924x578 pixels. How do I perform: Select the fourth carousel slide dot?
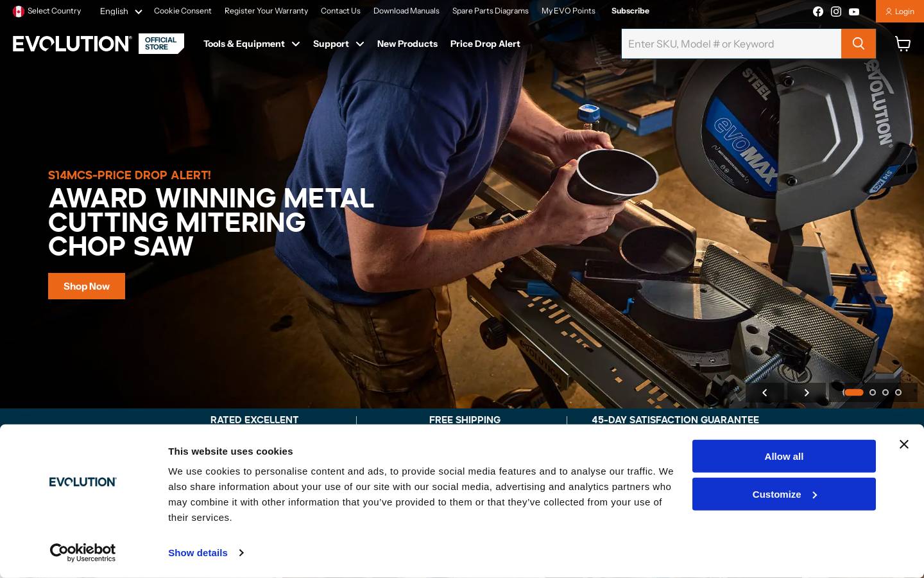[898, 392]
